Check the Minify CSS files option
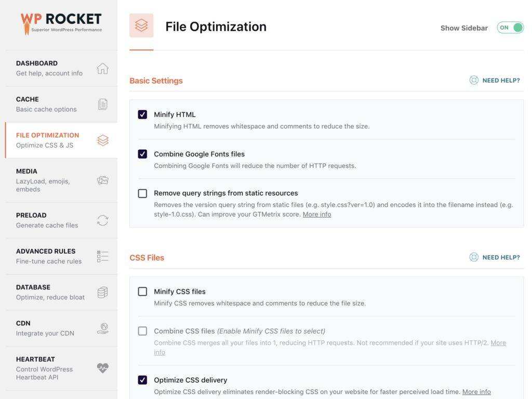Screen dimensions: 532x399 (x=142, y=291)
